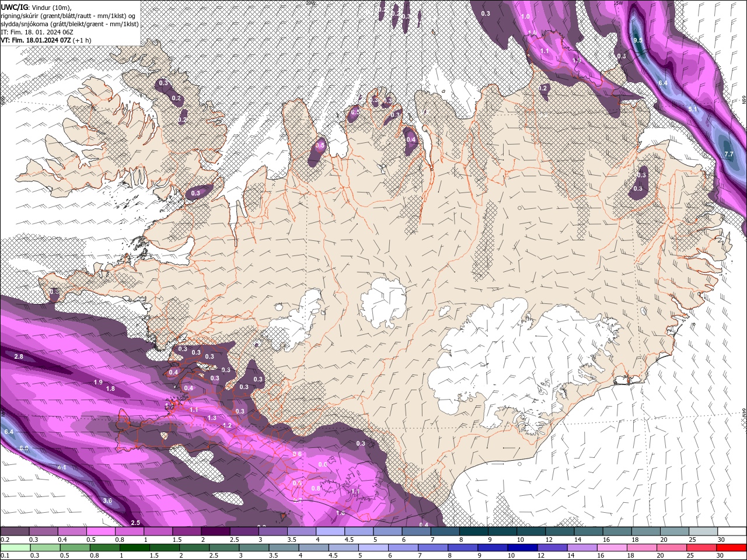Click the 1.9 precipitation label
Screen dimensions: 747x560
click(x=98, y=382)
